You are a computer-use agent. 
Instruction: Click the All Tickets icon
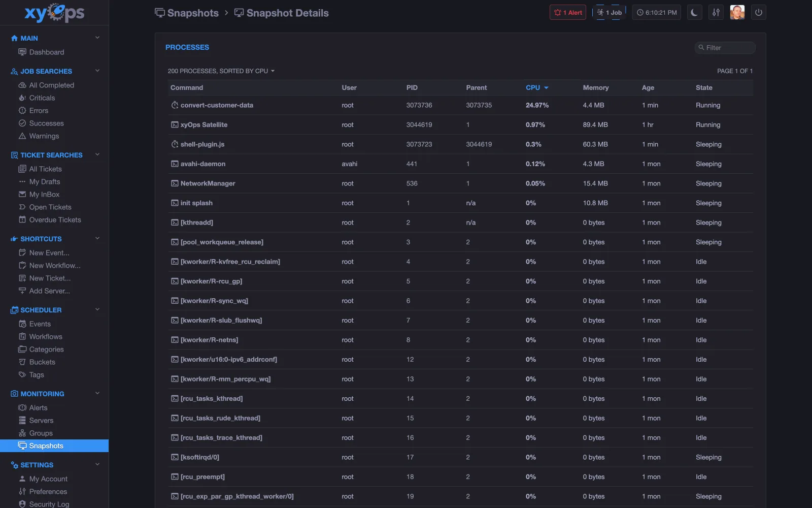[22, 169]
